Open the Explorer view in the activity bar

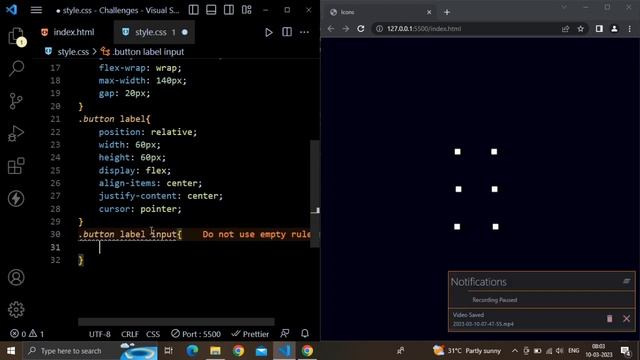pyautogui.click(x=16, y=36)
